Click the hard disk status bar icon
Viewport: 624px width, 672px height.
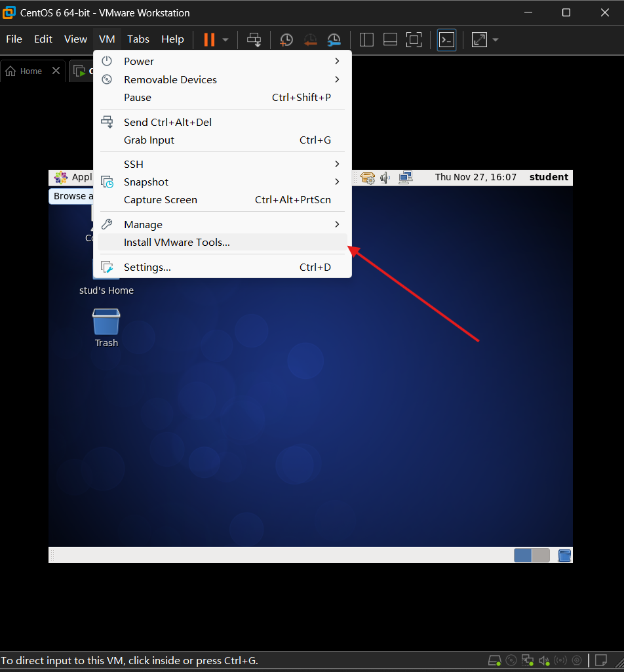point(495,660)
